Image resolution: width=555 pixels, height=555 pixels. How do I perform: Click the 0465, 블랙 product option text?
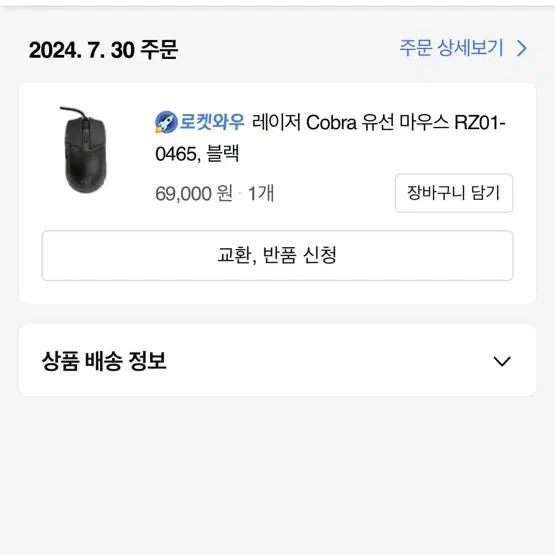click(x=197, y=154)
